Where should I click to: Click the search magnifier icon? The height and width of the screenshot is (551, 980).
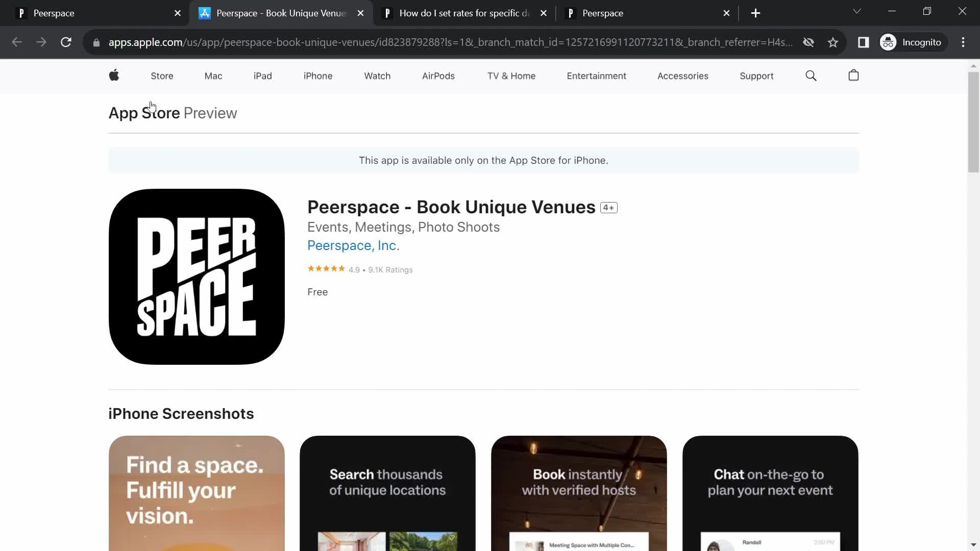[811, 76]
